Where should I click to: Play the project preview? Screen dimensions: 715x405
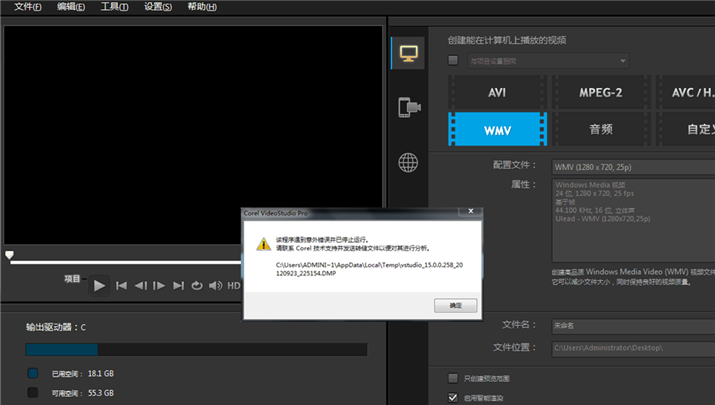click(99, 286)
